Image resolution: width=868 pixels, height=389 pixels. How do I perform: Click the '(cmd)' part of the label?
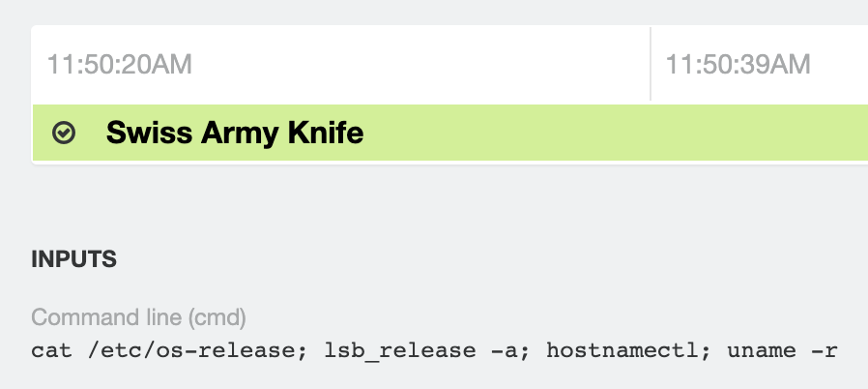point(217,317)
